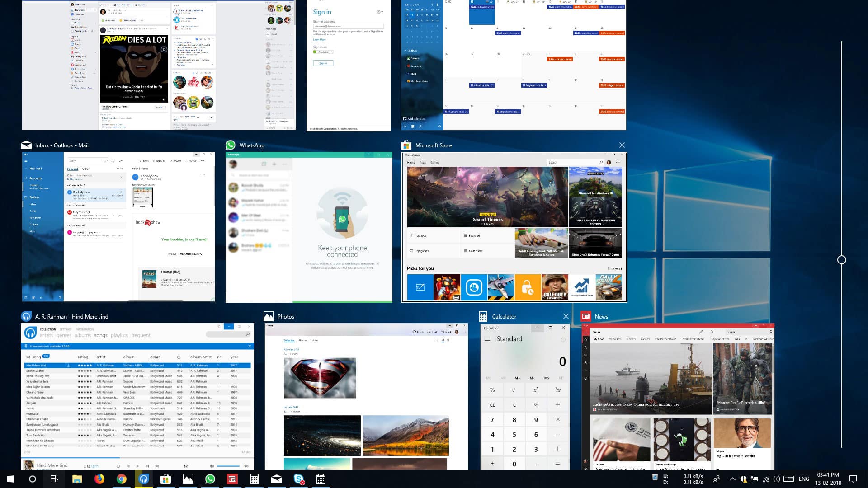868x488 pixels.
Task: Toggle the plus/minus sign key in Calculator
Action: click(x=492, y=464)
